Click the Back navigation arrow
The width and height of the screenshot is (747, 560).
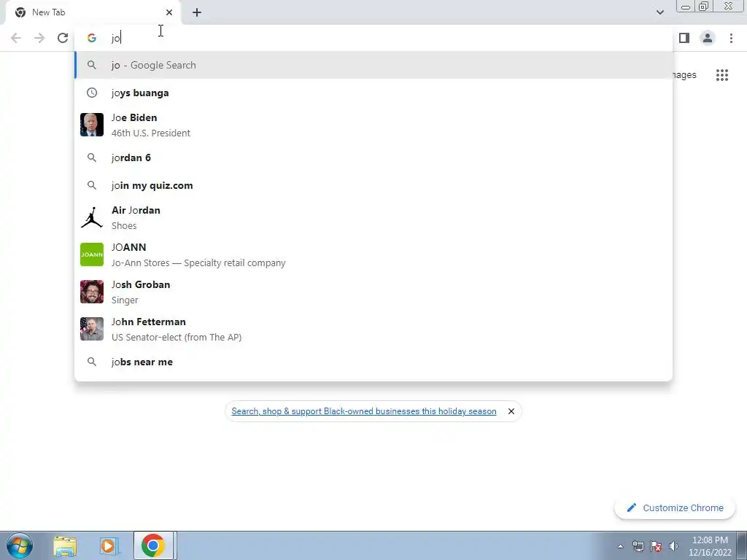(16, 38)
